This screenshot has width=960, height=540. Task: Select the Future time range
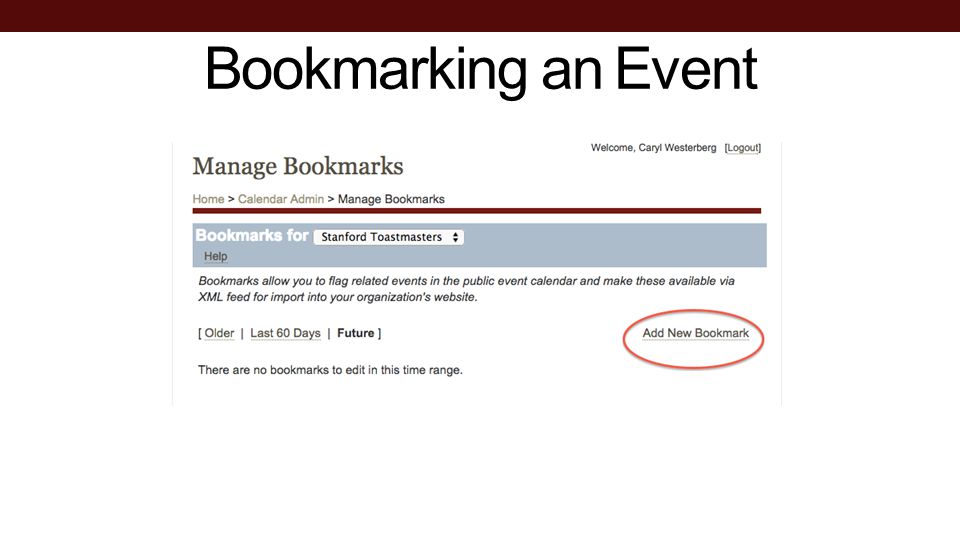(x=356, y=333)
